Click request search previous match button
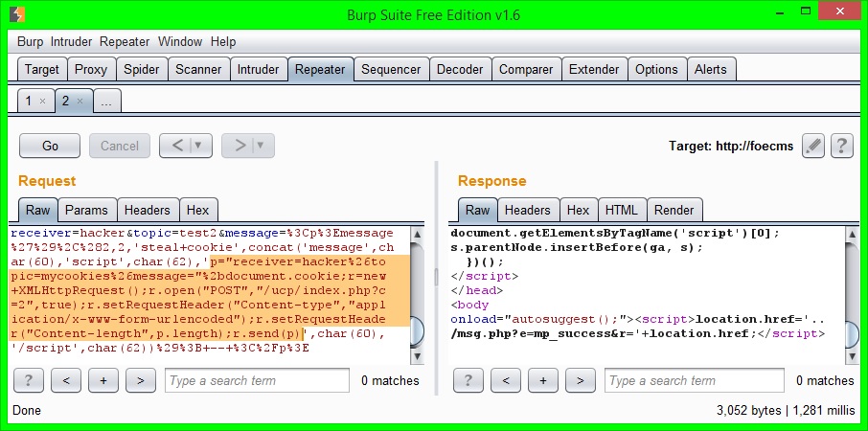 [x=66, y=380]
